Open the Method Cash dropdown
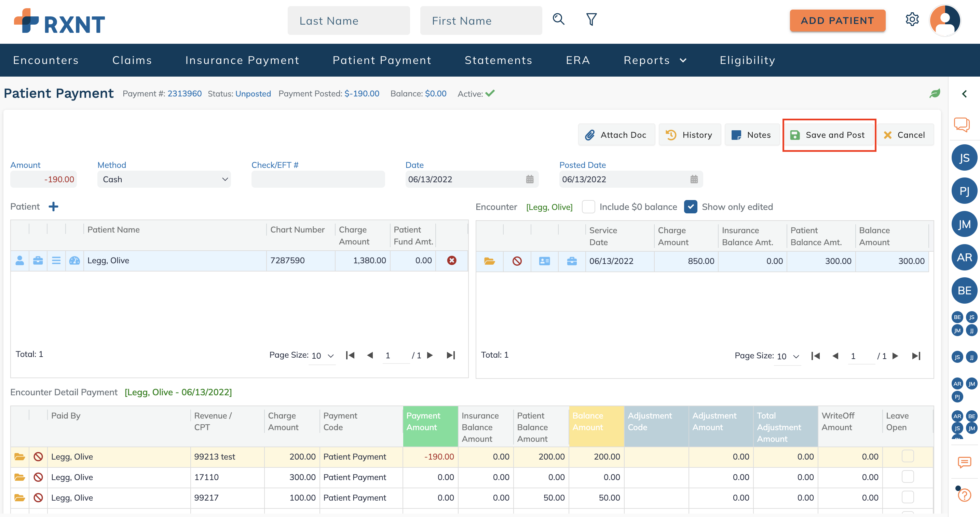980x517 pixels. tap(164, 179)
